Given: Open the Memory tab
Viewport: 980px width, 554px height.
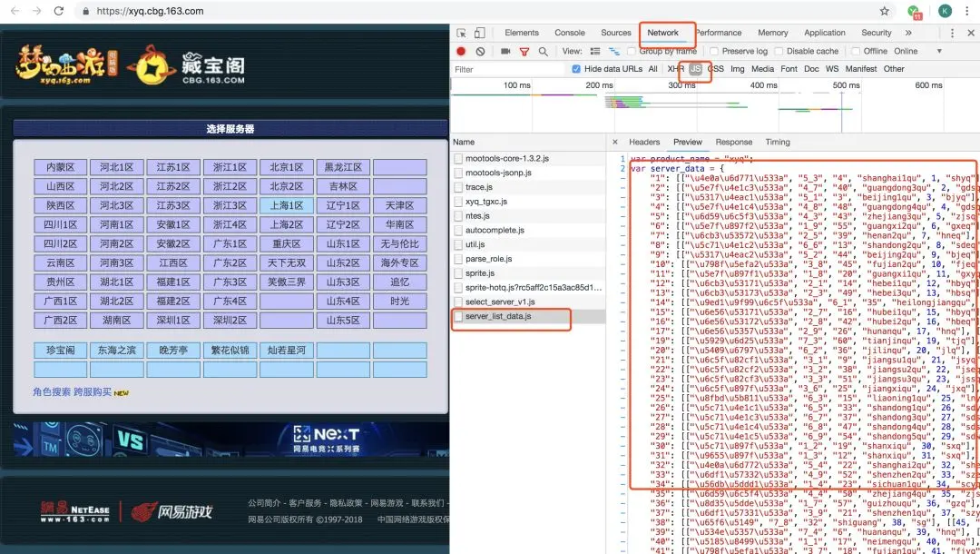Looking at the screenshot, I should coord(773,33).
